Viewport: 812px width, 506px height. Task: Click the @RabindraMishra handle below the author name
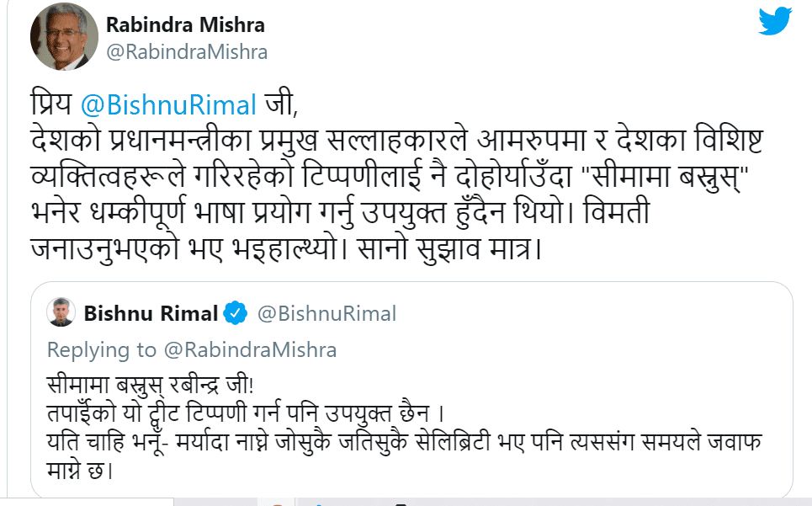[186, 52]
